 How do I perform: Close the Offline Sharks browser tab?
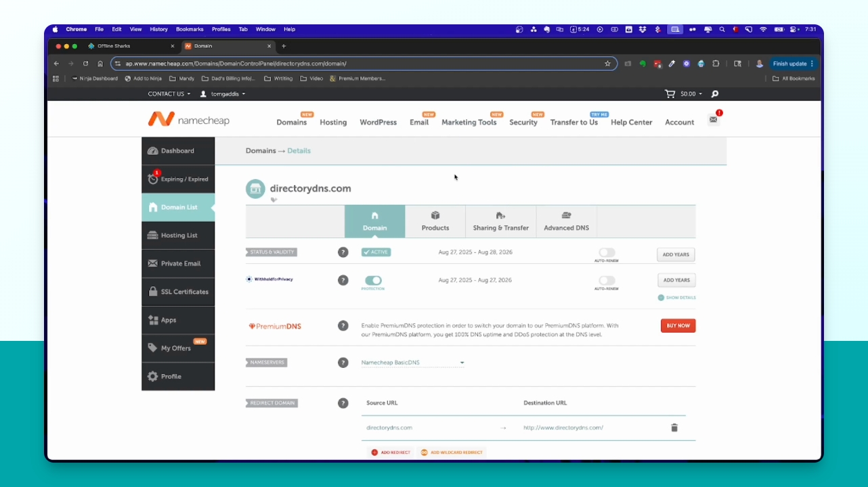click(172, 46)
